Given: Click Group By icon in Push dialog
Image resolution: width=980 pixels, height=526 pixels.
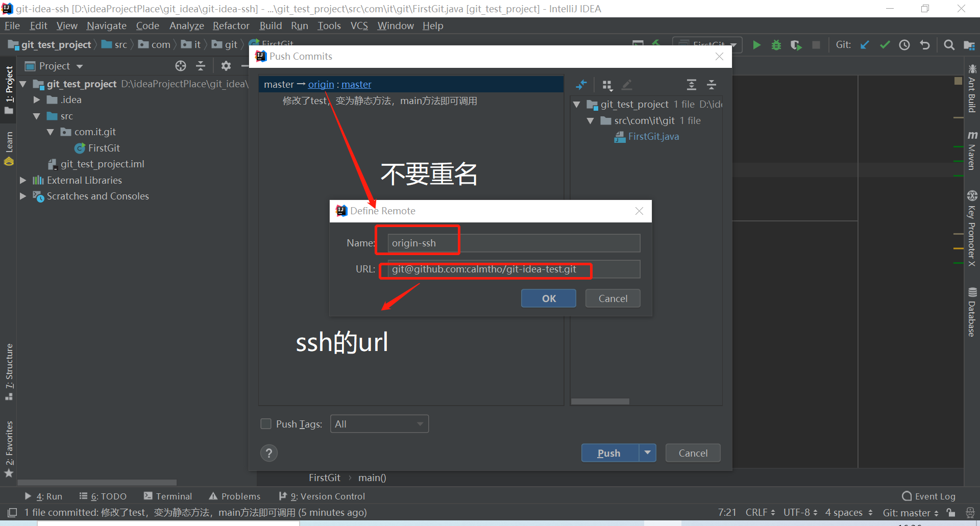Looking at the screenshot, I should coord(607,85).
